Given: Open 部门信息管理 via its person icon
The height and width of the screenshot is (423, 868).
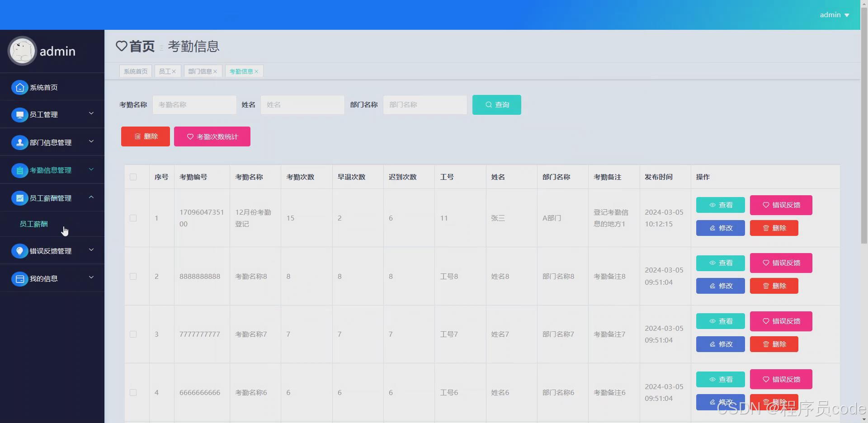Looking at the screenshot, I should tap(19, 142).
